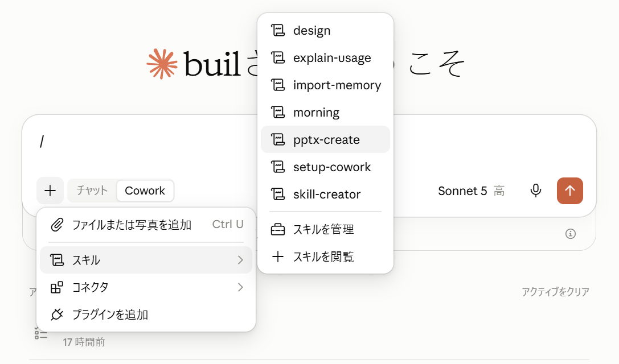Click ファイルまたは写真を追加 menu item

pos(146,225)
